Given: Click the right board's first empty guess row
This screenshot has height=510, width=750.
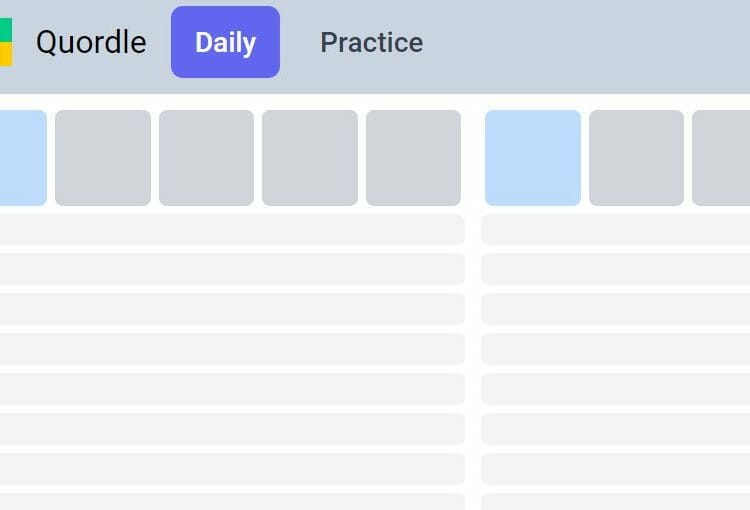Looking at the screenshot, I should [616, 229].
